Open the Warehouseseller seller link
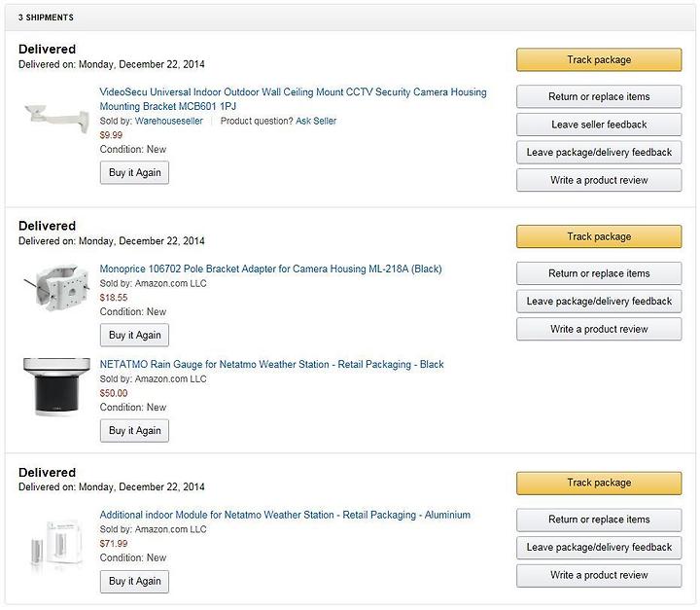Image resolution: width=700 pixels, height=610 pixels. [169, 121]
